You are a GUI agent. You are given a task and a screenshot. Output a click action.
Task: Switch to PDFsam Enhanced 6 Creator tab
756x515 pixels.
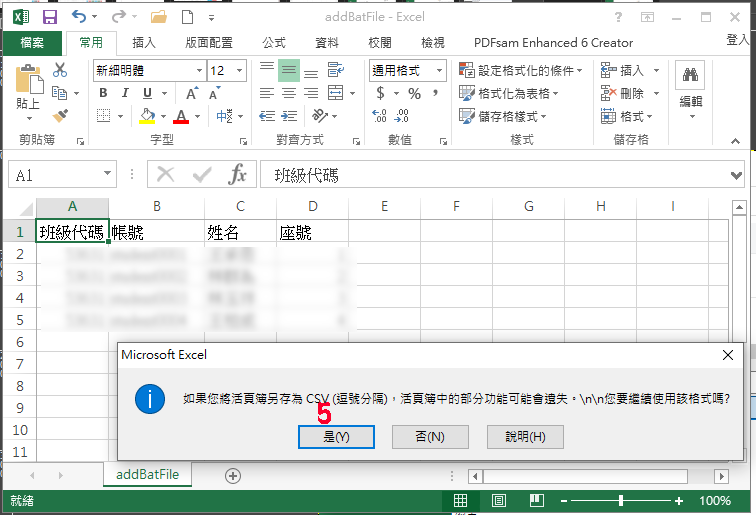click(x=553, y=43)
